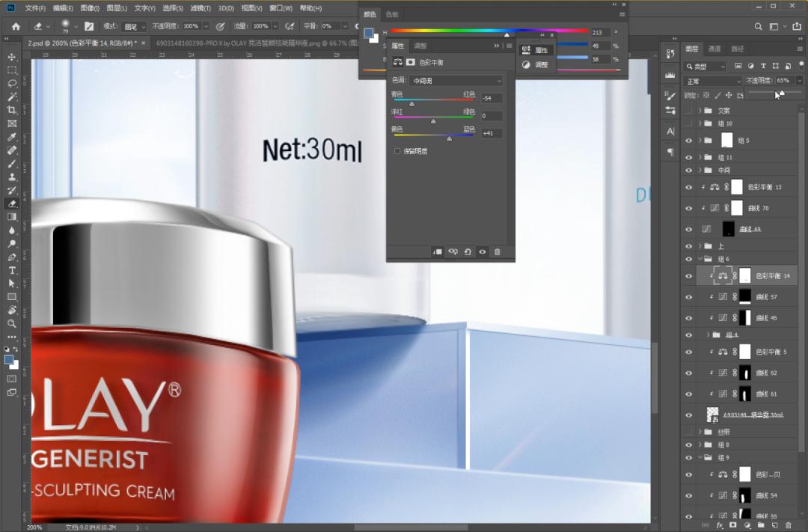Collapse the 组 6 group

point(700,259)
